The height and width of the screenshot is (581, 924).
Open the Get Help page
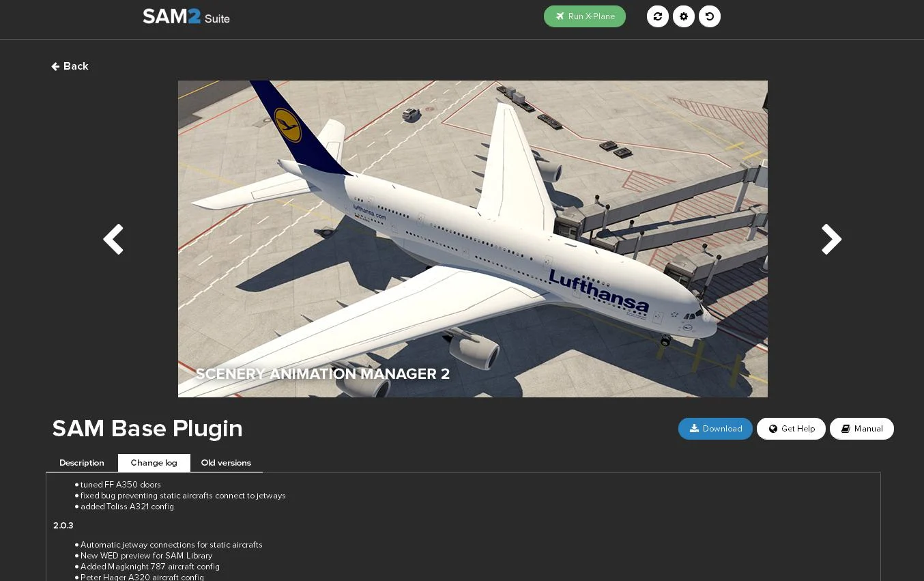coord(791,429)
